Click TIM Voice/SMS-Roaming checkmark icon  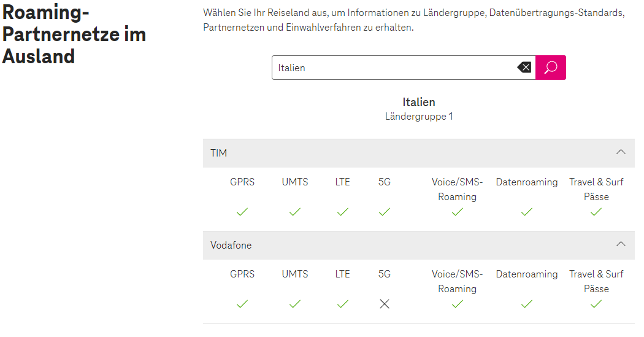coord(457,212)
